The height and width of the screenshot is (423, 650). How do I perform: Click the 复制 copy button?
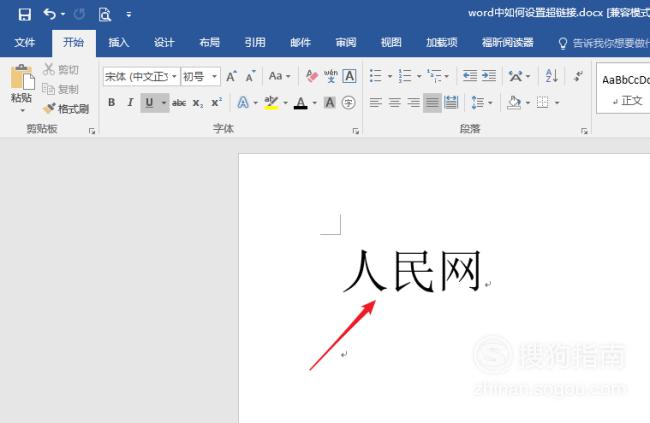(x=61, y=89)
